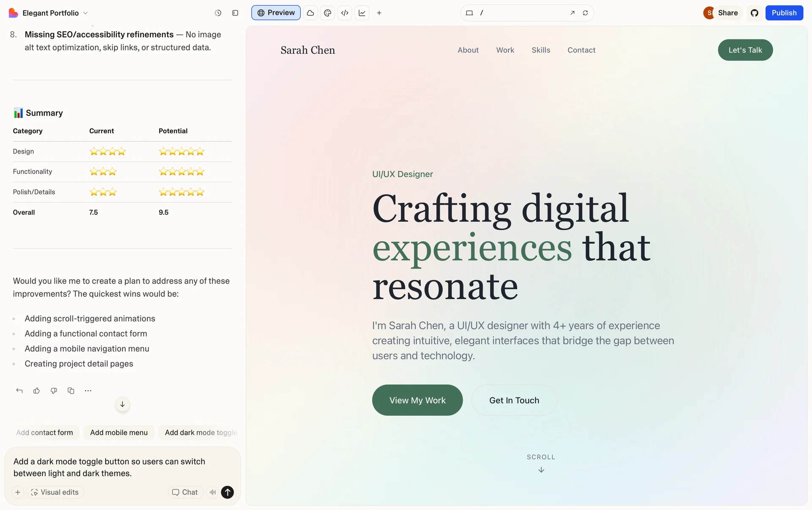This screenshot has width=812, height=510.
Task: Open Work in portfolio navigation
Action: (x=505, y=50)
